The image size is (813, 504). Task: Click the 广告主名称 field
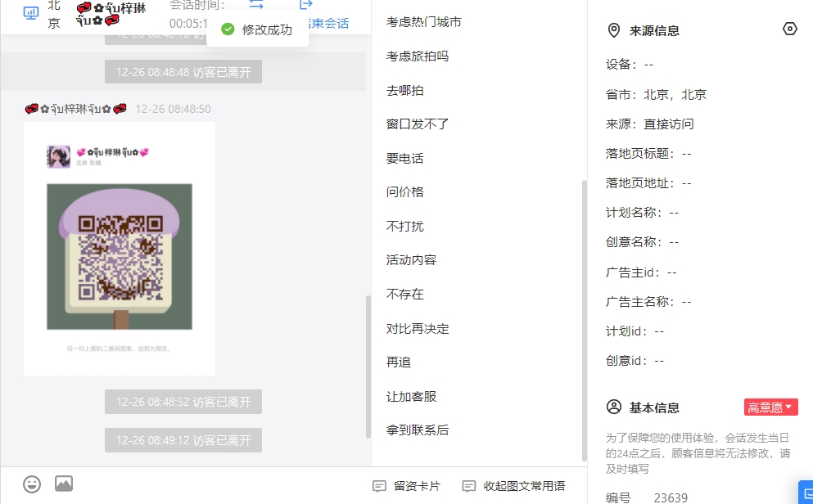[648, 302]
